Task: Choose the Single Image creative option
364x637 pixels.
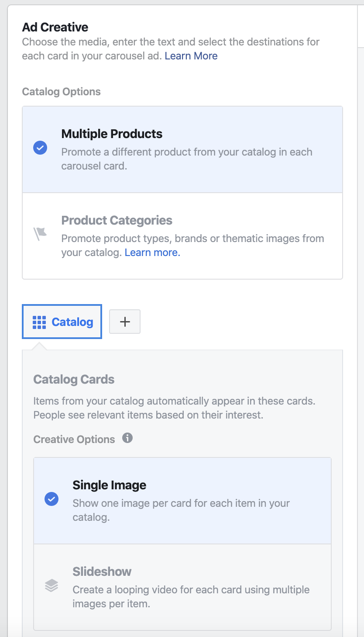Action: 182,501
